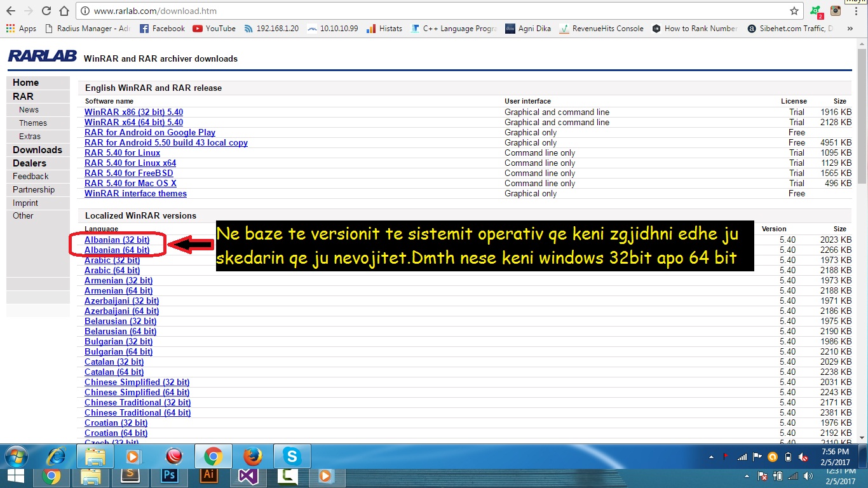Open the Windows 7 Start orb
The height and width of the screenshot is (488, 868).
(17, 456)
